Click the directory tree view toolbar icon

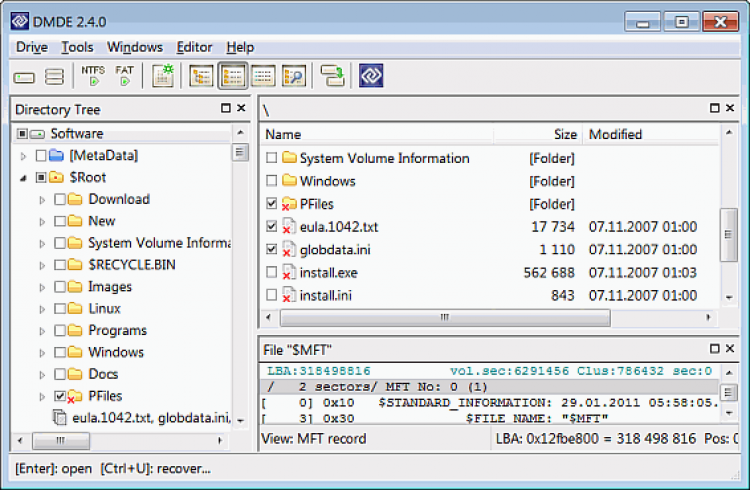click(x=201, y=76)
